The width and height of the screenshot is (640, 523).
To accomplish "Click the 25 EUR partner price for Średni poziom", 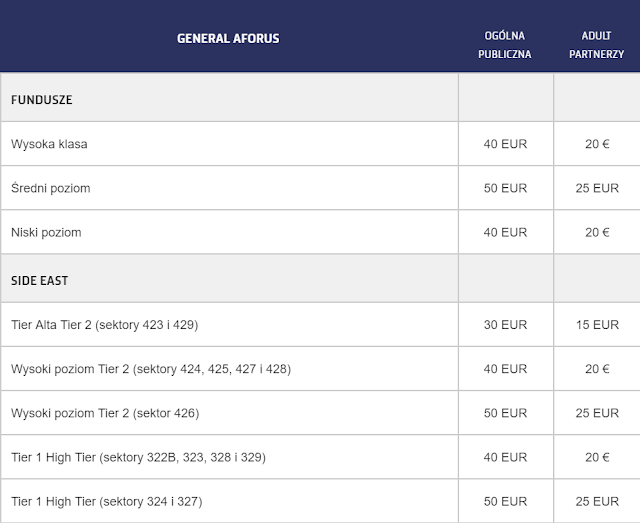I will [x=598, y=188].
